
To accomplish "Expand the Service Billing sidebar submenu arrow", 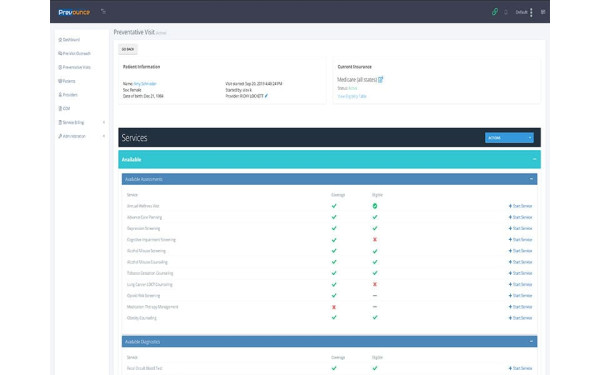I will pyautogui.click(x=104, y=122).
